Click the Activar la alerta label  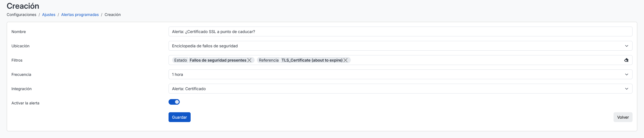[25, 103]
